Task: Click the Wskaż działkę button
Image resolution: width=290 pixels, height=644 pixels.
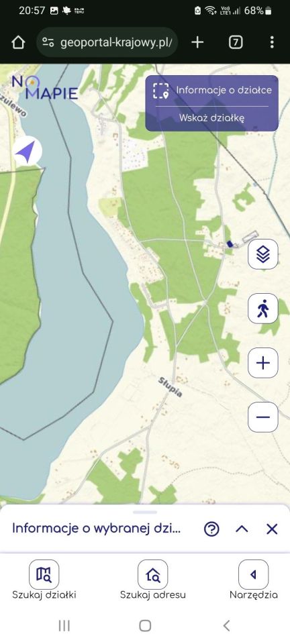Action: click(x=211, y=118)
